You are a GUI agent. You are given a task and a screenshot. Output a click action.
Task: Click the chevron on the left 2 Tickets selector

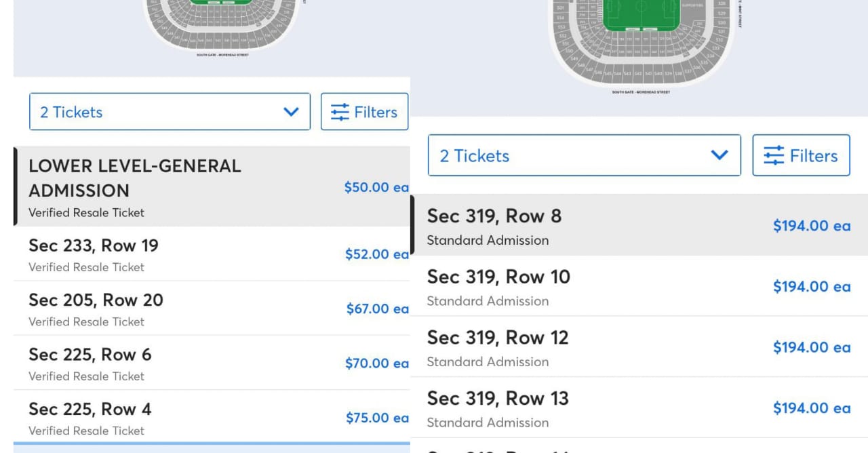[x=291, y=112]
